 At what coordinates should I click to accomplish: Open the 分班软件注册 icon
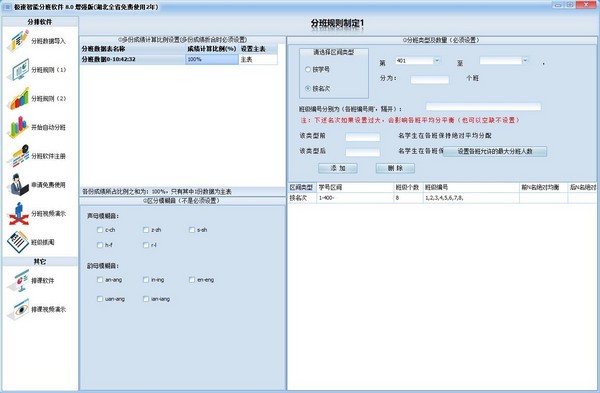tap(18, 156)
